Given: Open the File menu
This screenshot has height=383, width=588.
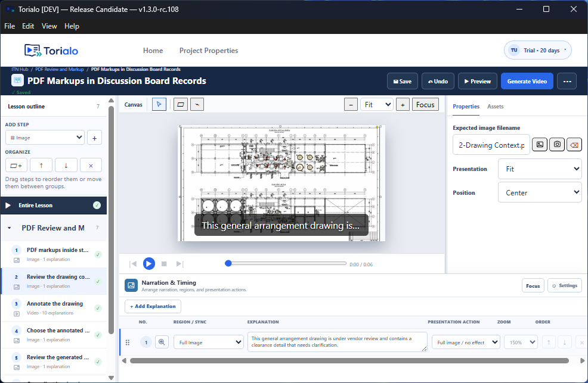Looking at the screenshot, I should coord(10,26).
